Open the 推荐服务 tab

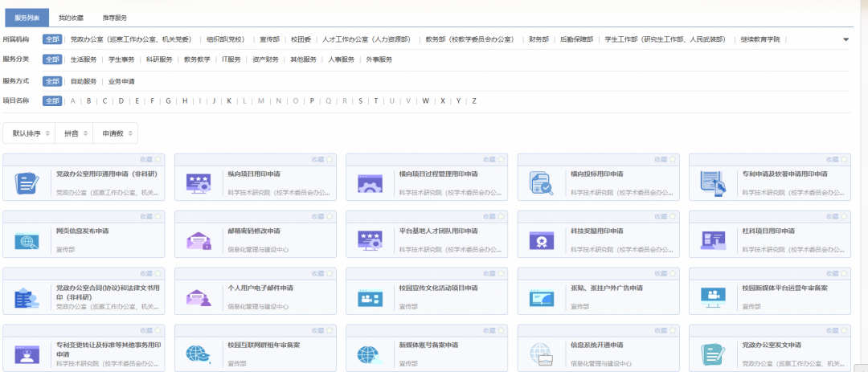tap(114, 17)
